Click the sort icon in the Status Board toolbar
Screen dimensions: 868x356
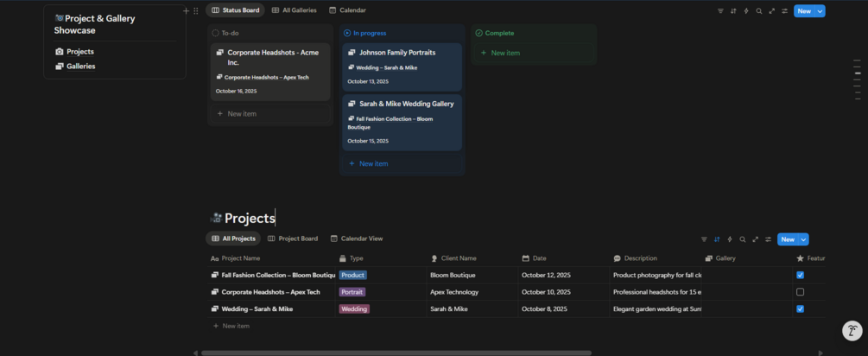click(733, 11)
